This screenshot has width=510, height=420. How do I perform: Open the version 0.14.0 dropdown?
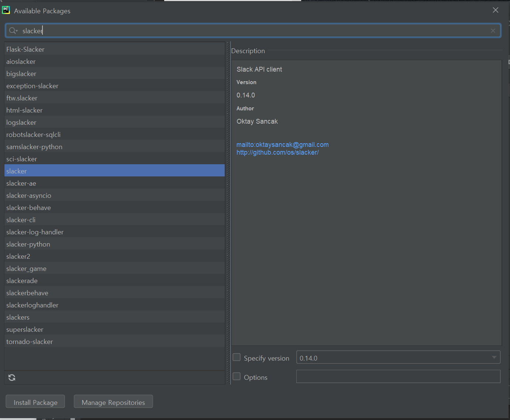pyautogui.click(x=398, y=357)
